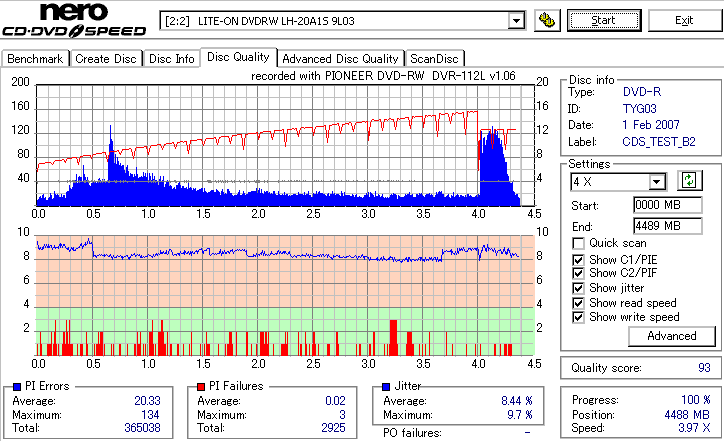Expand the 4 X speed dropdown arrow
The image size is (724, 441).
coord(656,182)
